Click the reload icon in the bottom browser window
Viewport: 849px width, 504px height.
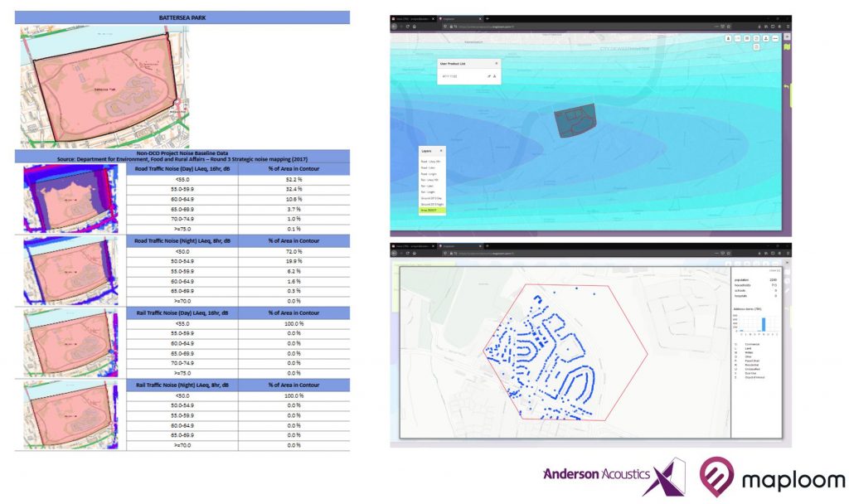click(x=408, y=253)
